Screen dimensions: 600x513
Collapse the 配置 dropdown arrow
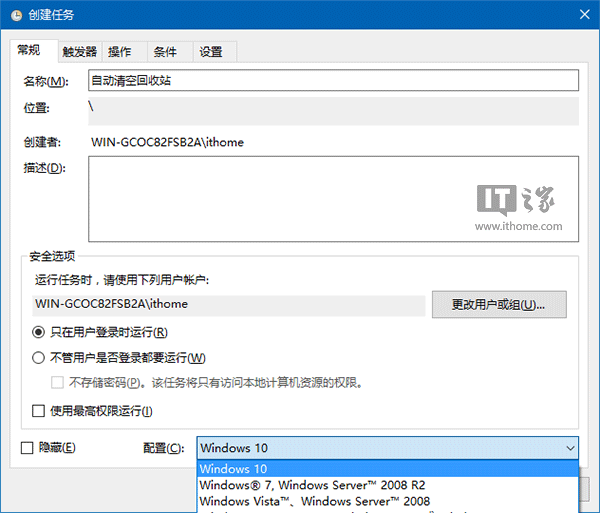point(569,448)
